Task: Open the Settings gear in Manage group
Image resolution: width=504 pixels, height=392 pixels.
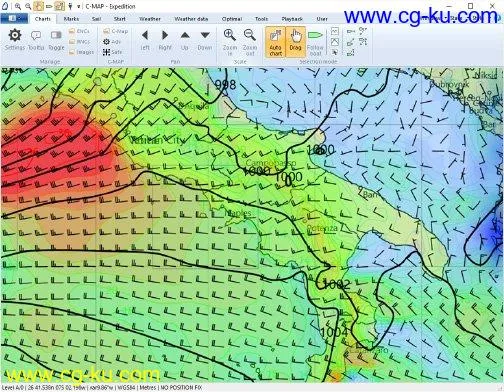Action: [x=15, y=39]
